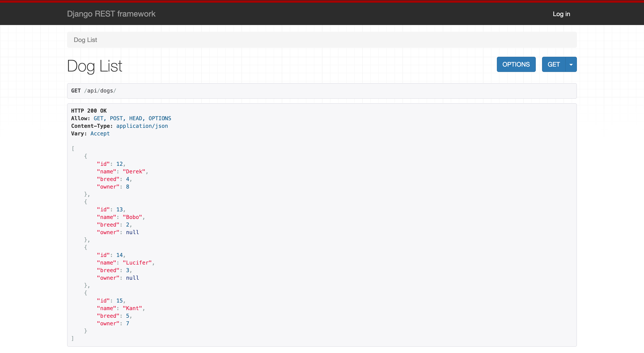Screen dimensions: 644x353
Task: Open the GET format dropdown arrow
Action: [x=571, y=64]
